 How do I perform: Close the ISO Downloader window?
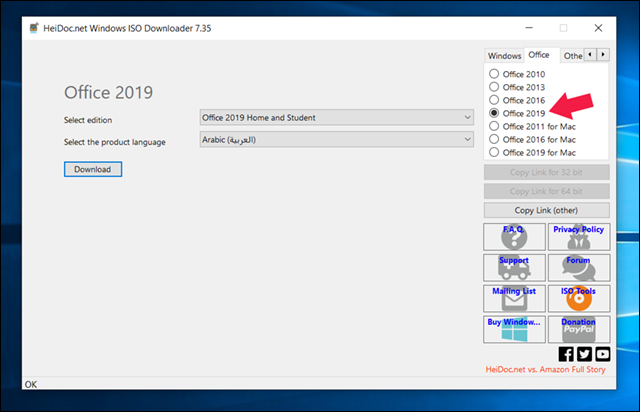coord(598,28)
